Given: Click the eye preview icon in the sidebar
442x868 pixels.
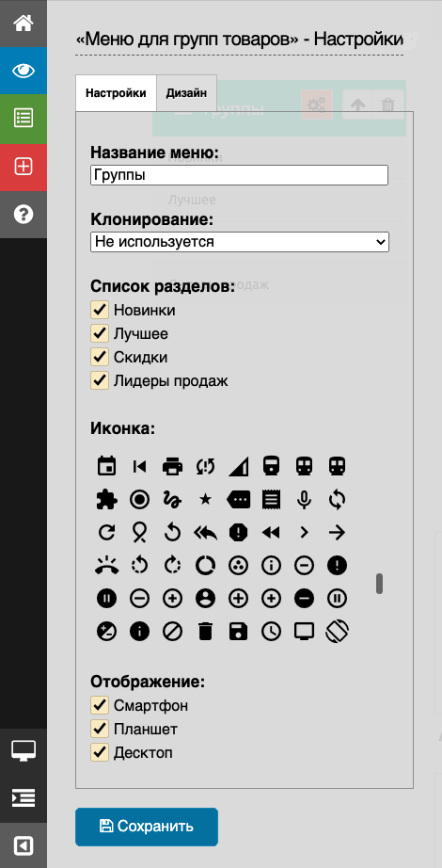Looking at the screenshot, I should (x=24, y=71).
